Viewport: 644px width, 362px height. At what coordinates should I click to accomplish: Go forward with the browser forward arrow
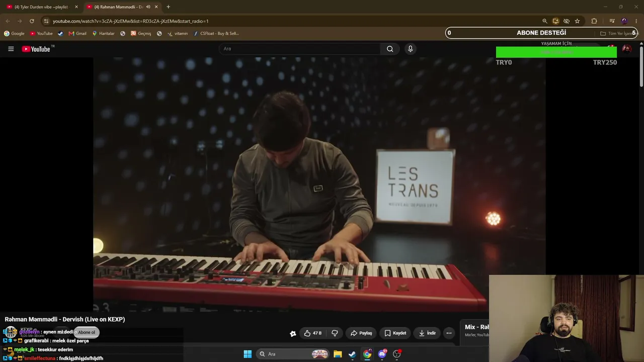(20, 21)
